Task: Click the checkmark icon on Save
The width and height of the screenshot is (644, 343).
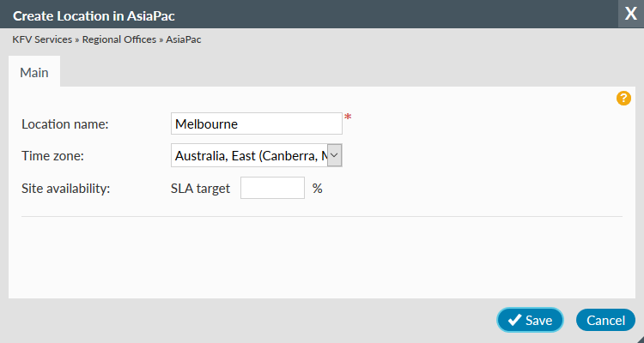Action: [513, 320]
